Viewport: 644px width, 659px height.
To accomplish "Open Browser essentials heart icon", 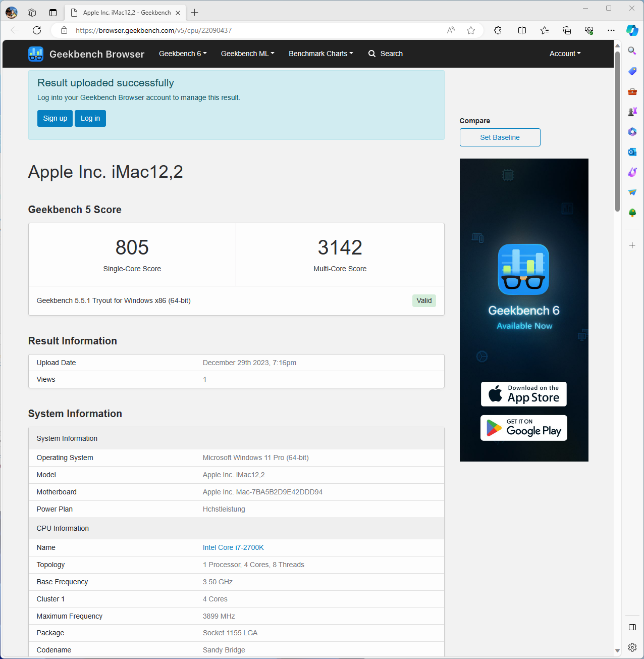I will 589,30.
